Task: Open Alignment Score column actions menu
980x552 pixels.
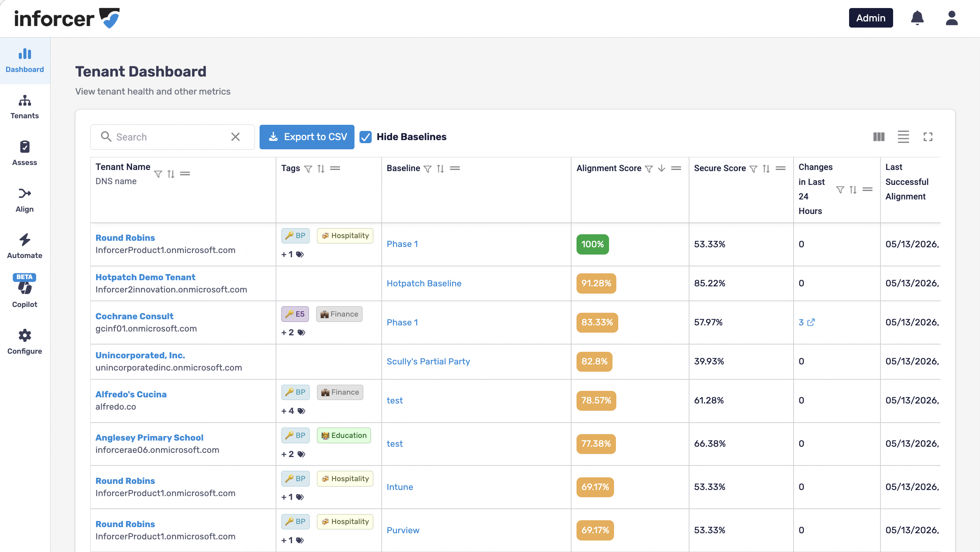Action: tap(676, 168)
